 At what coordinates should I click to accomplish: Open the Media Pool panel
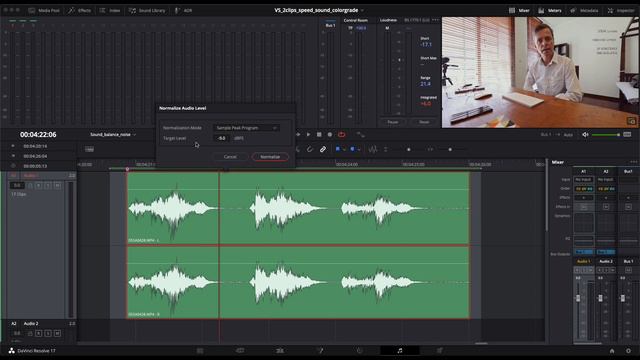(44, 10)
